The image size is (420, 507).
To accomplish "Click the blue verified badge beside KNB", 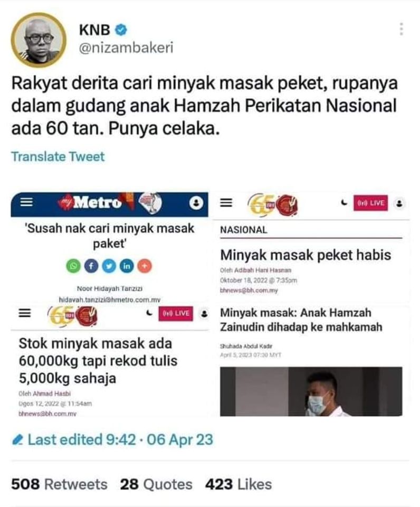I will coord(121,30).
